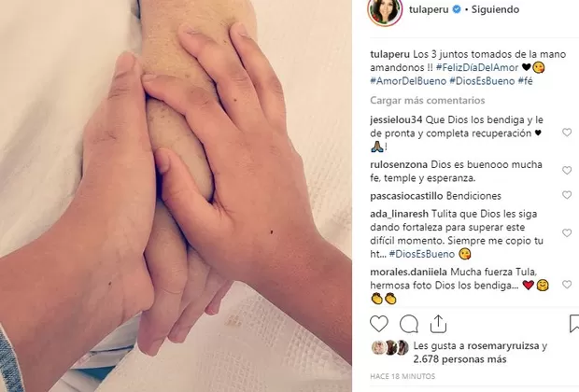Image resolution: width=579 pixels, height=392 pixels.
Task: Open the jessielou34 commenter profile
Action: point(396,120)
